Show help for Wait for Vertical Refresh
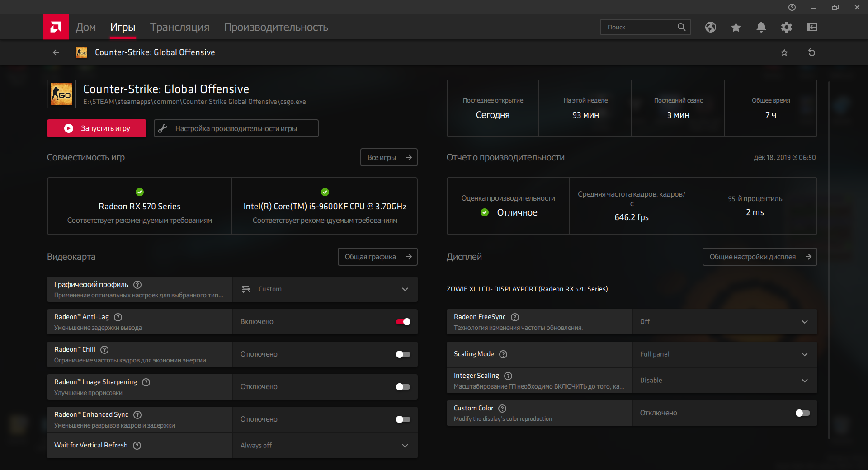 137,446
